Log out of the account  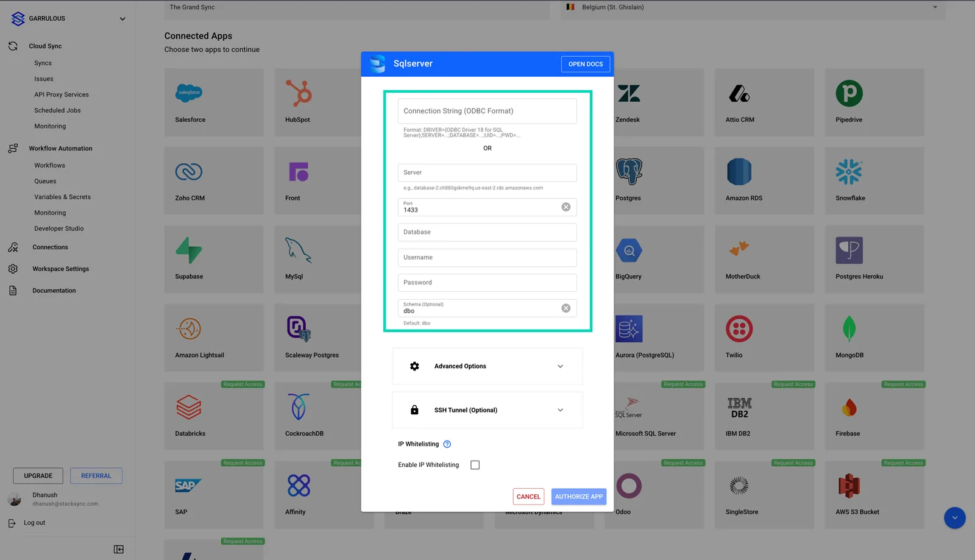pos(34,523)
